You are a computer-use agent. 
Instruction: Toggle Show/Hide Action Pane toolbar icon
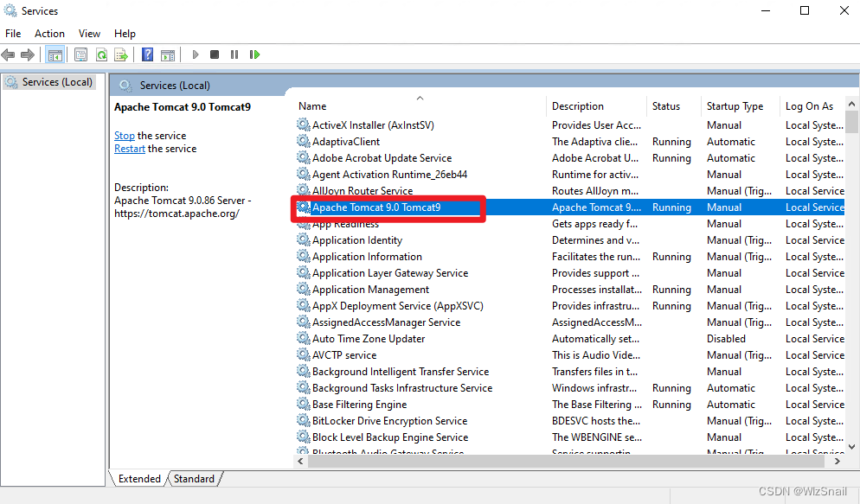pyautogui.click(x=168, y=54)
